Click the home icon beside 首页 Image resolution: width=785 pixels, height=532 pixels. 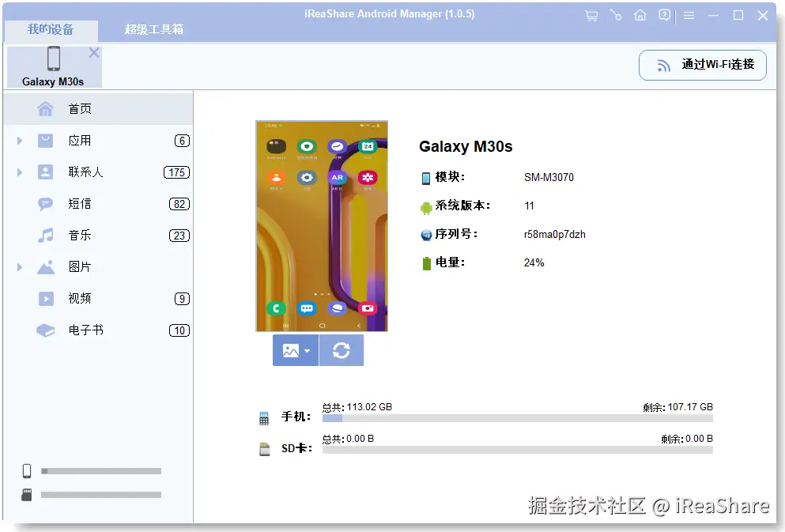point(46,108)
